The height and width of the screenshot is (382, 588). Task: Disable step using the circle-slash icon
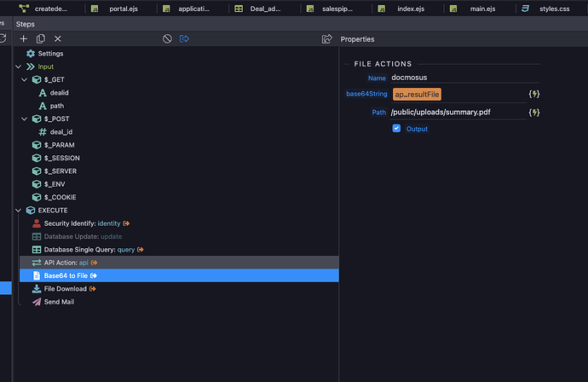167,38
